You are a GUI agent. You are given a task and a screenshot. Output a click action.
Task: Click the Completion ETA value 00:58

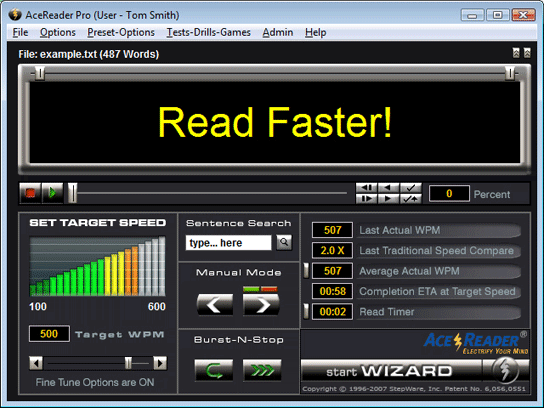[x=332, y=291]
